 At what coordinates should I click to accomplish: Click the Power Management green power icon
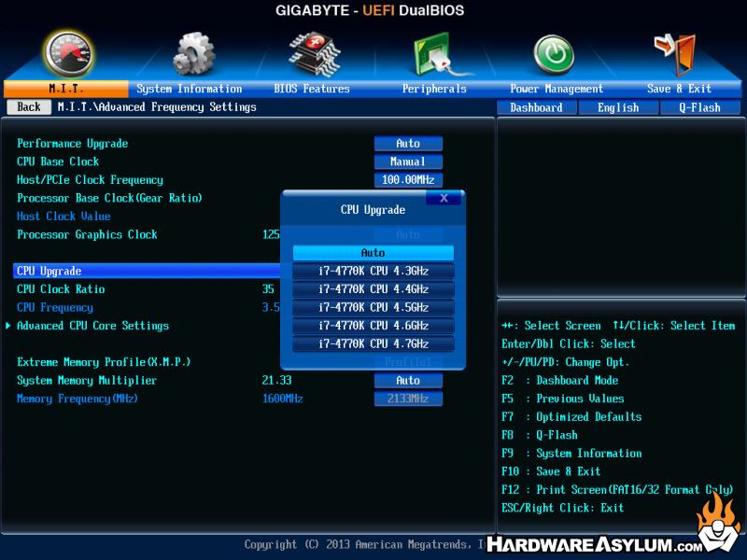pyautogui.click(x=554, y=54)
